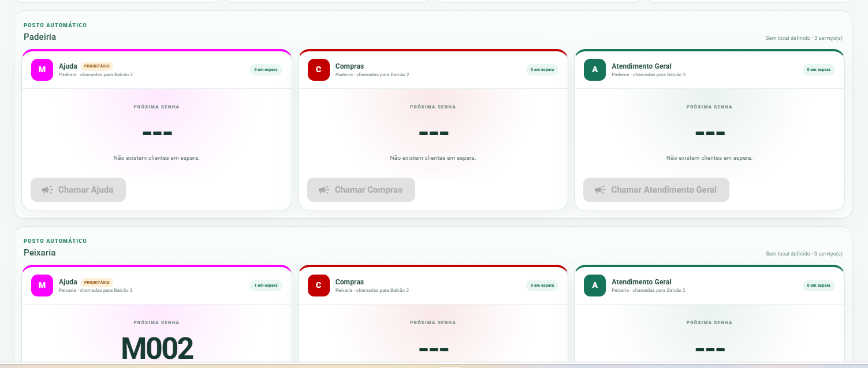The height and width of the screenshot is (368, 868).
Task: Click the '0 em espera' badge in Padeiria Compras
Action: [542, 70]
